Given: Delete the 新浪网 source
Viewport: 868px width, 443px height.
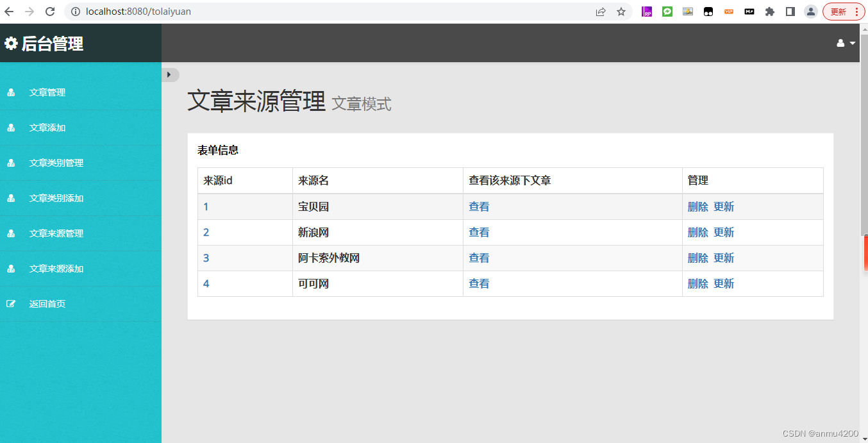Looking at the screenshot, I should tap(698, 232).
